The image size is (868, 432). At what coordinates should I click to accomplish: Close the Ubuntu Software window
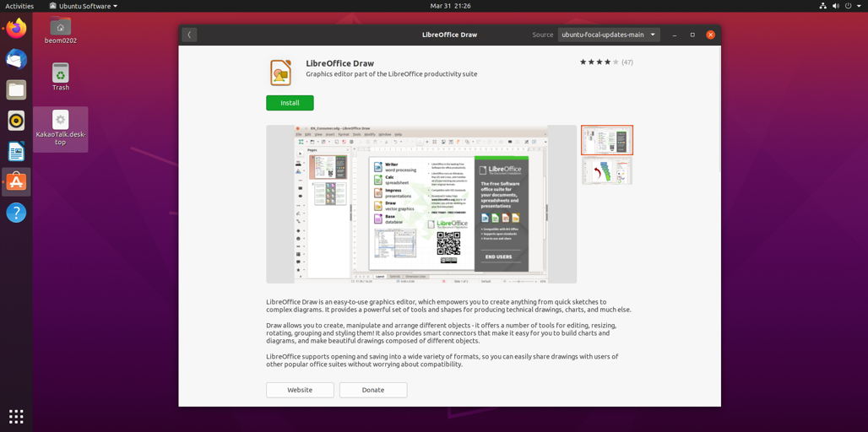pyautogui.click(x=710, y=35)
